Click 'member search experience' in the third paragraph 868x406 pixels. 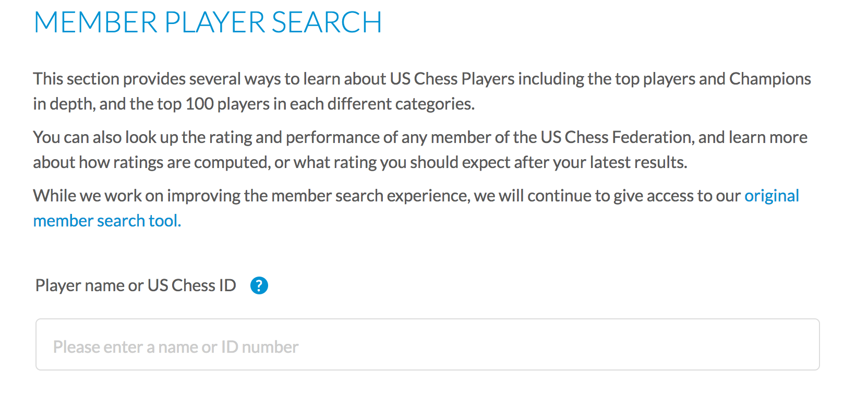(370, 196)
